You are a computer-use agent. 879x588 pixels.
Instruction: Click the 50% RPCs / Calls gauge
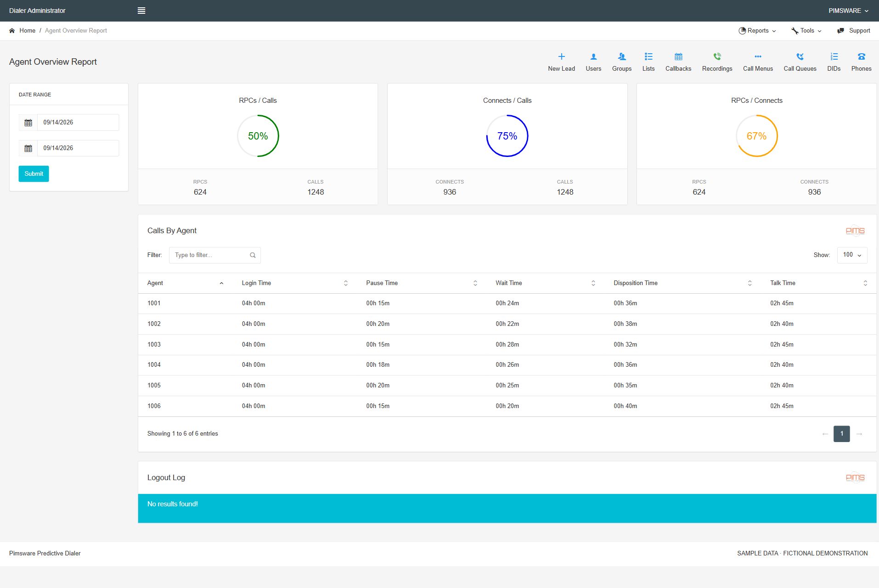click(x=258, y=136)
